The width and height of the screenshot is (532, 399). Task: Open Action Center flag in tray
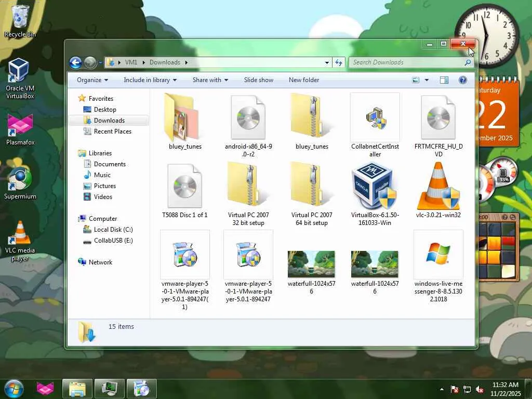[454, 389]
